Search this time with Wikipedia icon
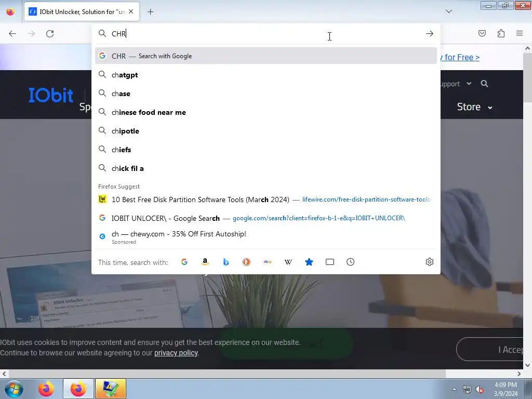 tap(288, 262)
